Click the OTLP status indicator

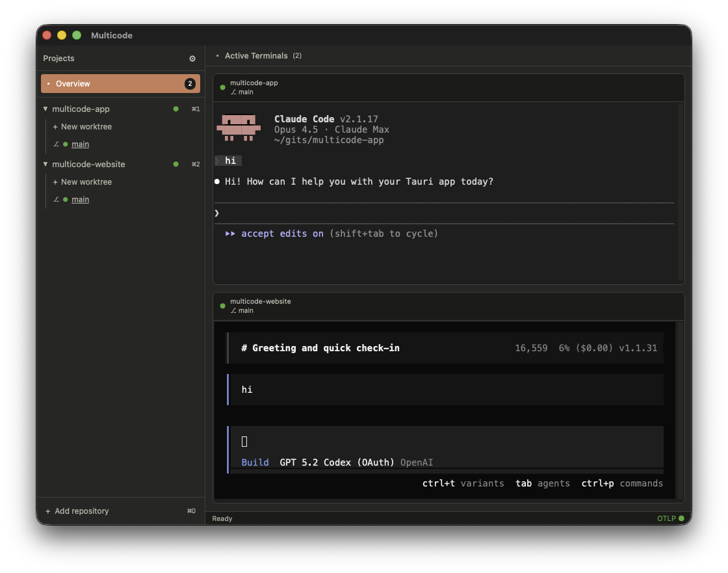click(670, 518)
